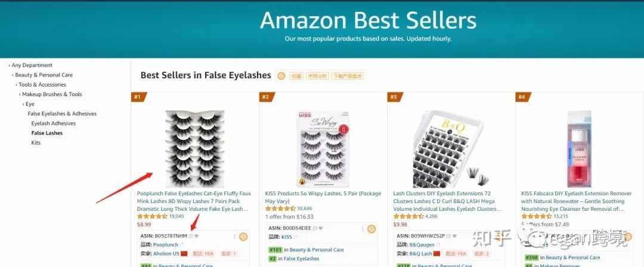
Task: Click the small icon next to the Pooplunch brand name
Action: (182, 245)
